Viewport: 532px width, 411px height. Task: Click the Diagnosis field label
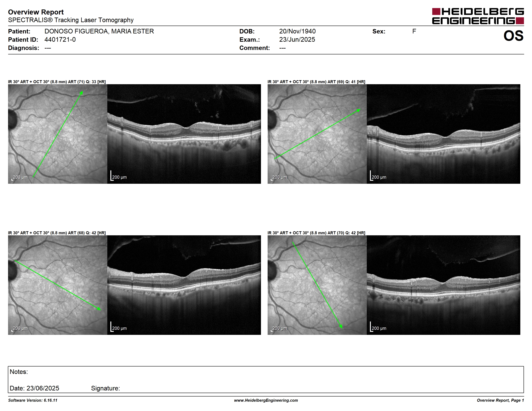pos(23,48)
